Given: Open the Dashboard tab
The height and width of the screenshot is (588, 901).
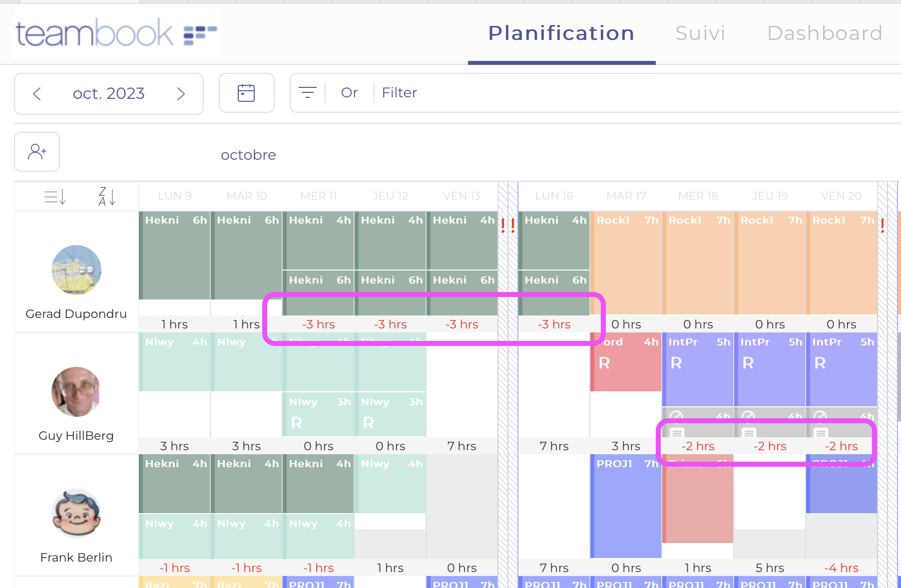Looking at the screenshot, I should pos(825,33).
